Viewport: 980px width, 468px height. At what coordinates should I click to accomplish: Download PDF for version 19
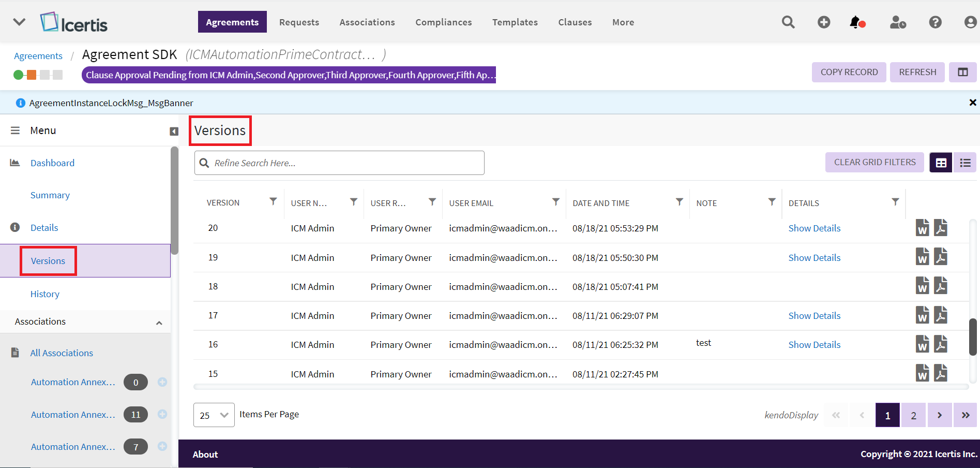(941, 257)
